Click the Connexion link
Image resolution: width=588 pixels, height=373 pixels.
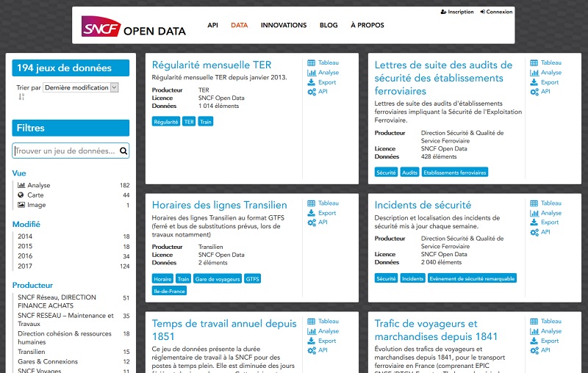(x=496, y=12)
